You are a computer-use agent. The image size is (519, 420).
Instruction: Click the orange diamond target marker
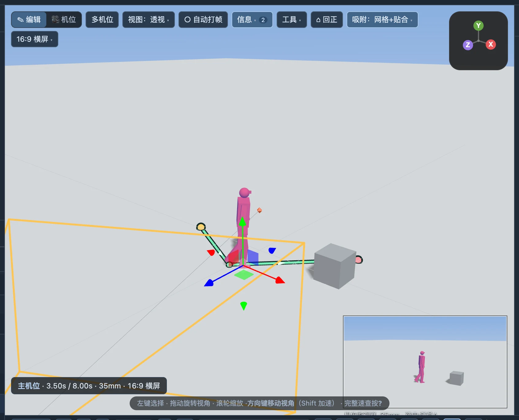tap(259, 210)
